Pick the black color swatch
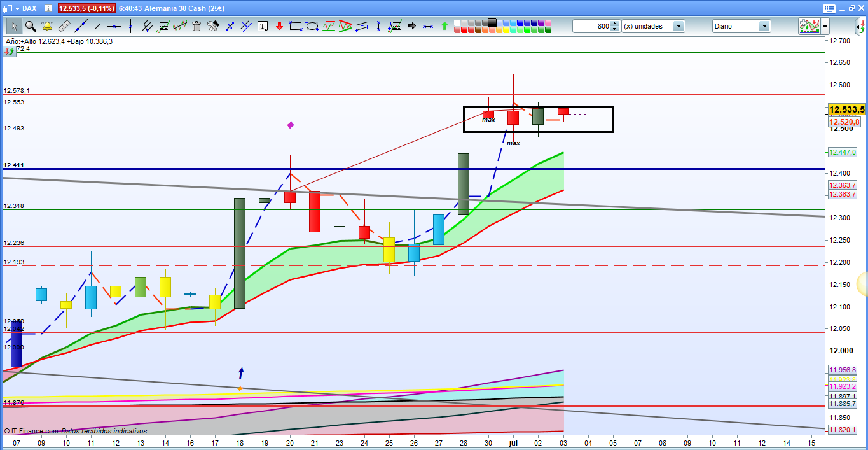Screen dimensions: 868x450 pyautogui.click(x=492, y=23)
